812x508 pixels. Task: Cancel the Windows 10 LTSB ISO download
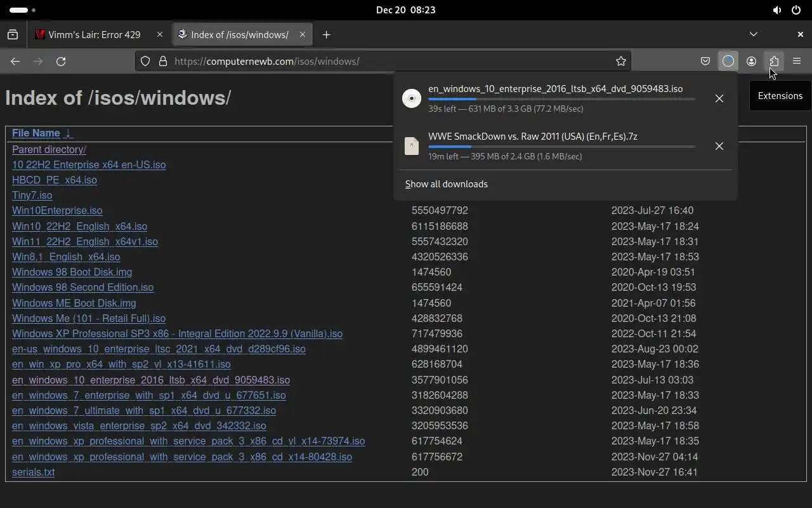(719, 98)
